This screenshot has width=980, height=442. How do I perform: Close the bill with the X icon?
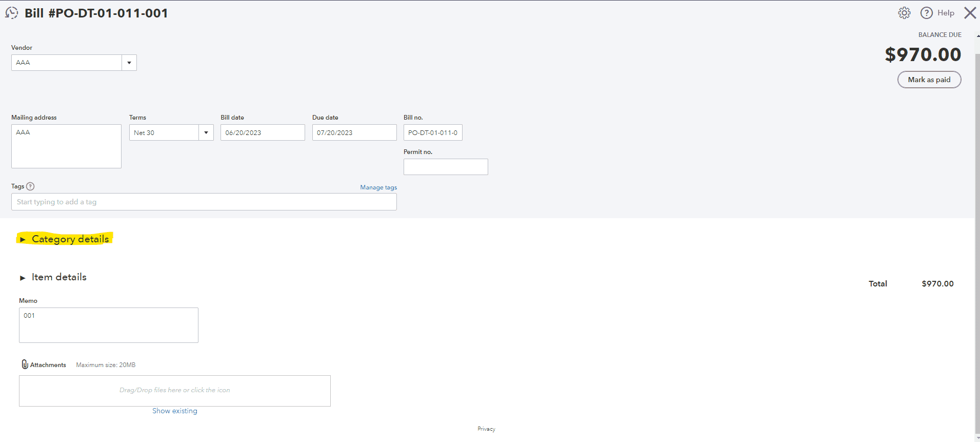click(970, 13)
